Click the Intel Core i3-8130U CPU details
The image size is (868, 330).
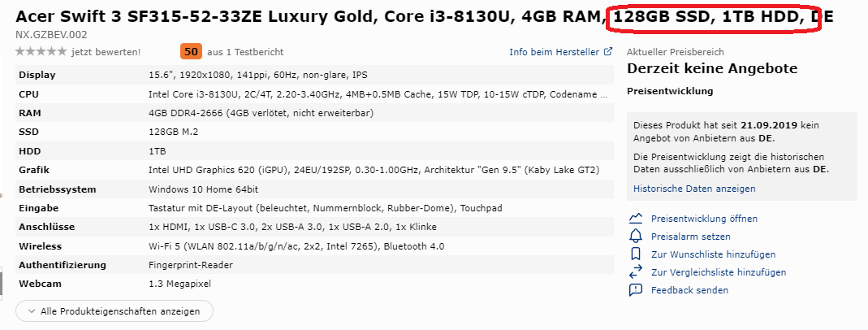(378, 94)
